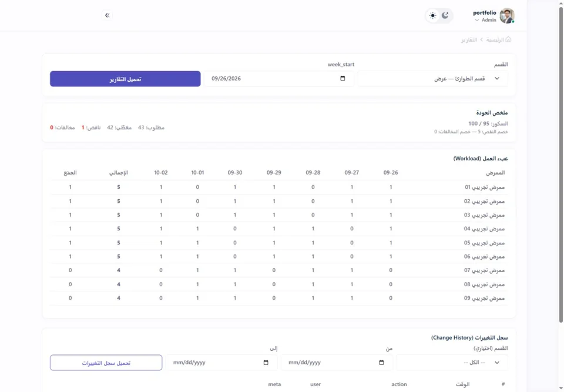564x392 pixels.
Task: Click the إلى date input field
Action: pos(221,363)
